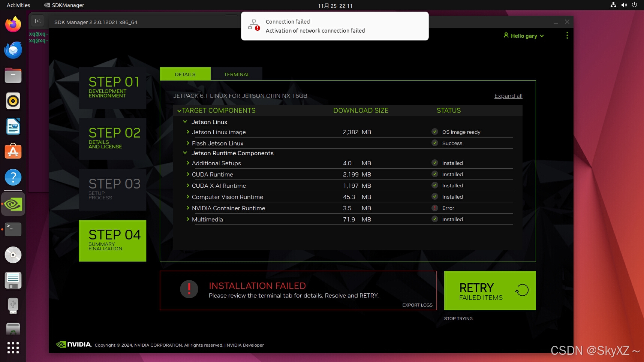This screenshot has width=644, height=362.
Task: Click EXPORT LOGS
Action: pyautogui.click(x=417, y=305)
